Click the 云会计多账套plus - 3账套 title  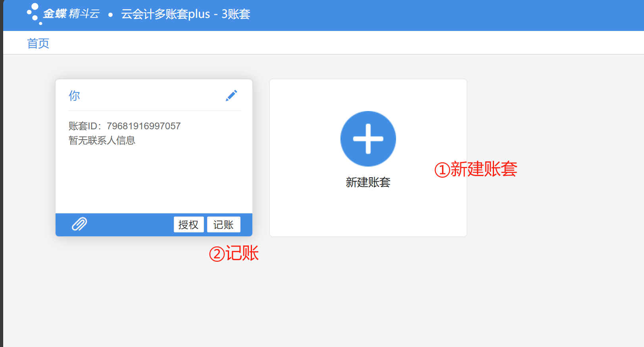185,14
